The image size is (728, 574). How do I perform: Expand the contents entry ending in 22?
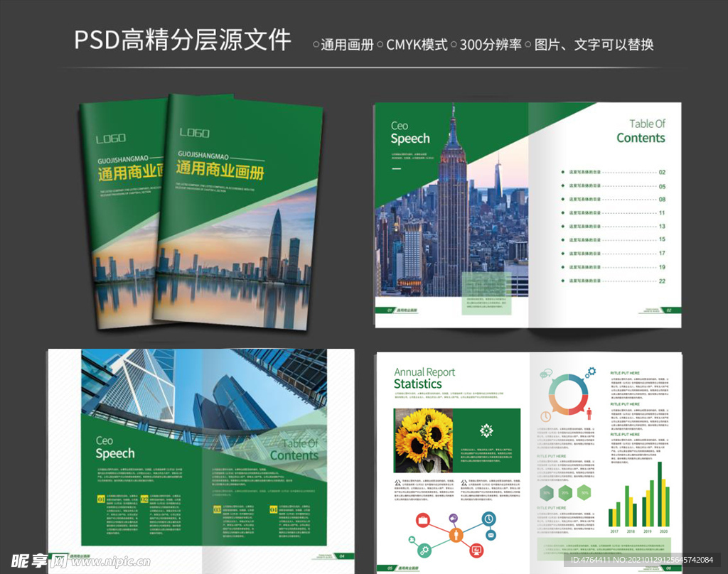click(611, 281)
